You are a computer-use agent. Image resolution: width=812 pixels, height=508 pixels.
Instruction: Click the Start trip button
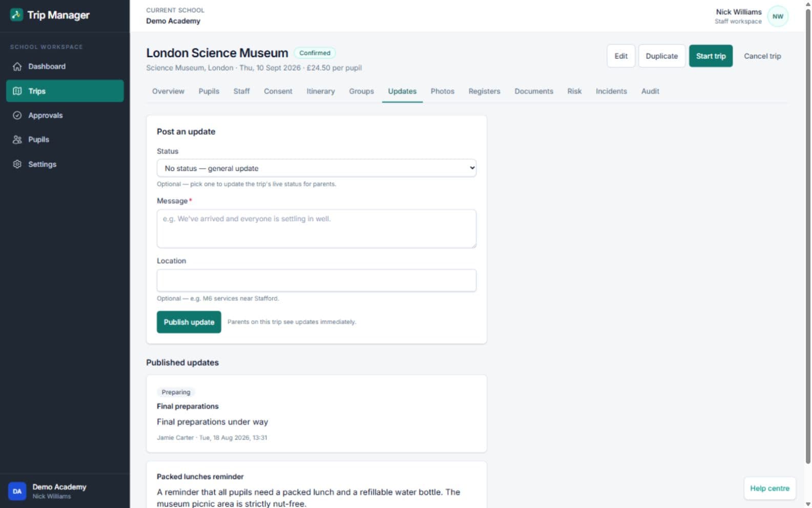point(711,56)
